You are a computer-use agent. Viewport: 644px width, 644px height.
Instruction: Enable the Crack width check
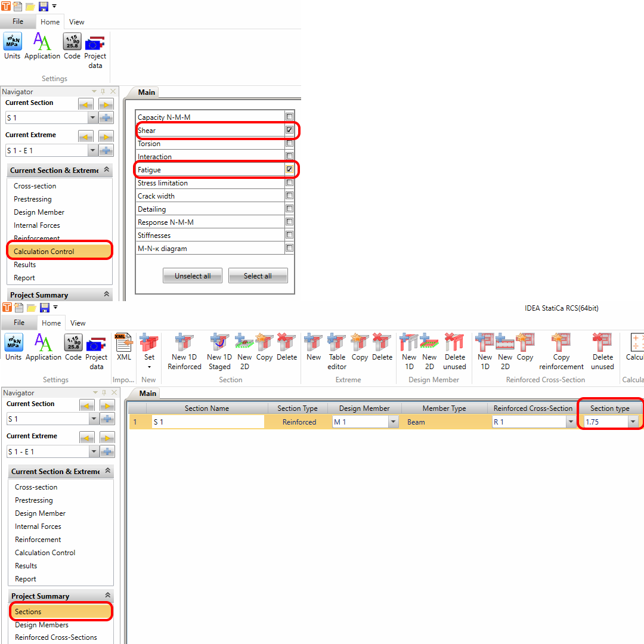(x=289, y=196)
